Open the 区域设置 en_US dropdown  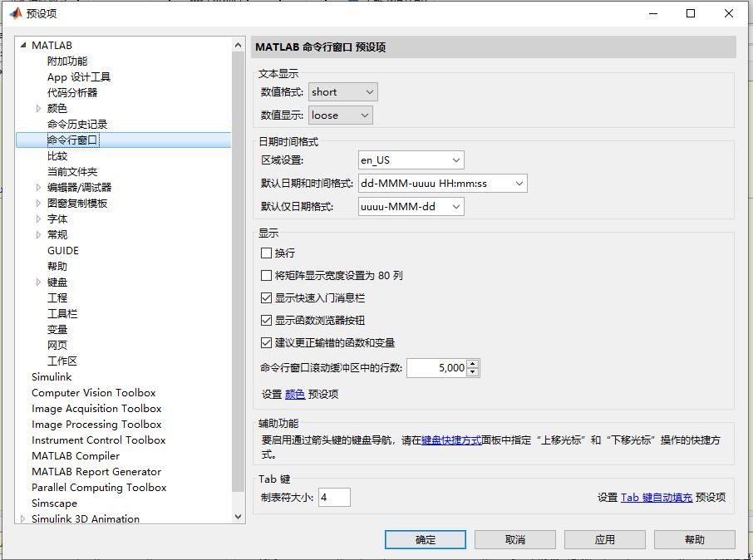click(411, 160)
